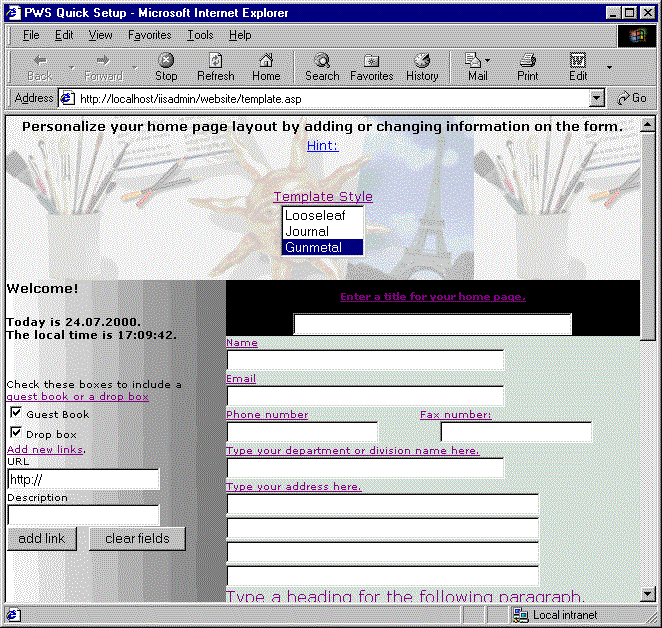Open the History pane
The height and width of the screenshot is (628, 662).
pos(422,68)
